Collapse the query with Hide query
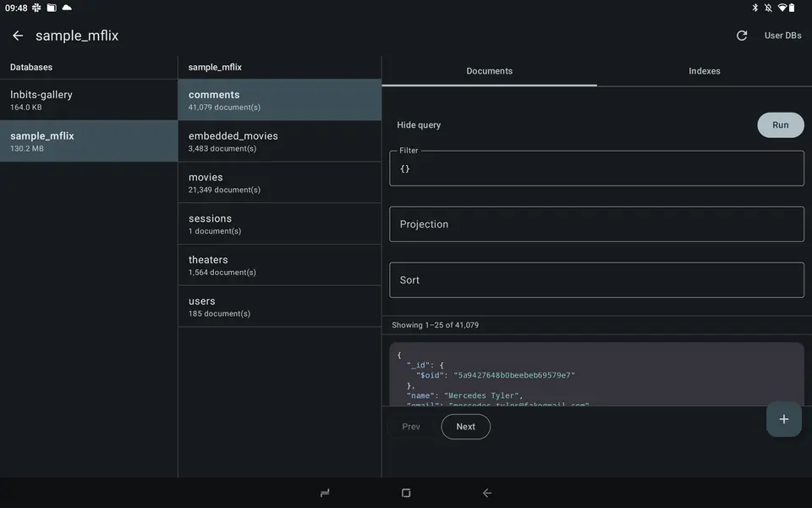The width and height of the screenshot is (812, 508). 419,125
